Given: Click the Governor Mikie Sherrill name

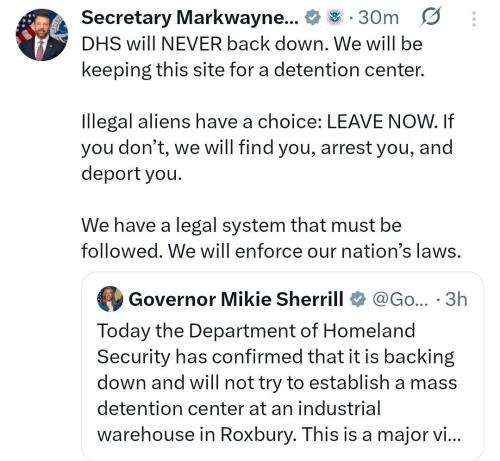Looking at the screenshot, I should point(236,299).
